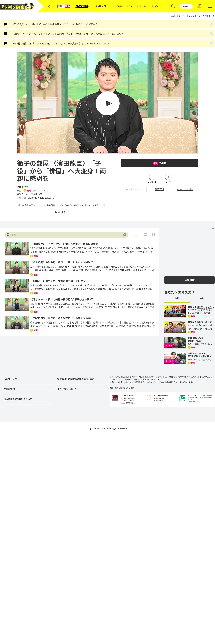This screenshot has height=644, width=215.
Task: Open ヘルプセンター footer link
Action: tap(11, 379)
